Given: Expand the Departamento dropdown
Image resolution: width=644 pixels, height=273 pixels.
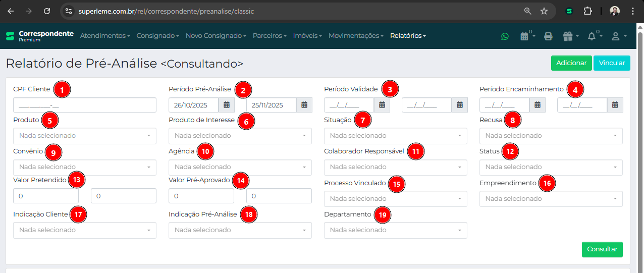Looking at the screenshot, I should [x=396, y=230].
